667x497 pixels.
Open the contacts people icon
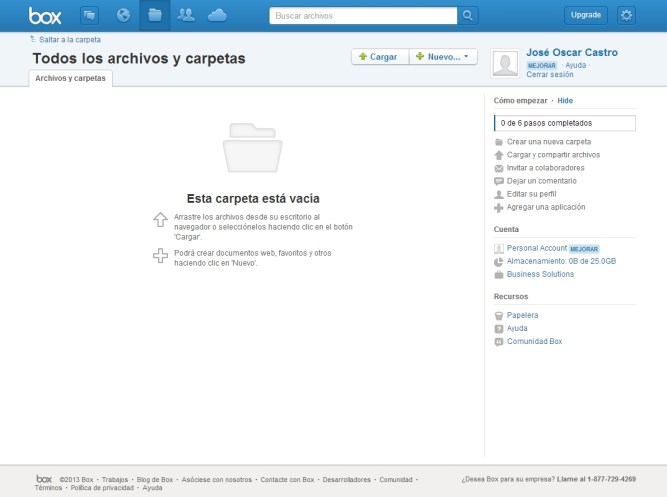click(x=186, y=15)
